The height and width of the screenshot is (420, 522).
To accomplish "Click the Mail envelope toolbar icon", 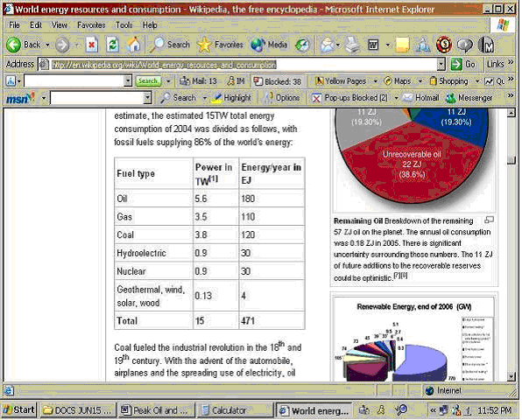I will tap(328, 45).
